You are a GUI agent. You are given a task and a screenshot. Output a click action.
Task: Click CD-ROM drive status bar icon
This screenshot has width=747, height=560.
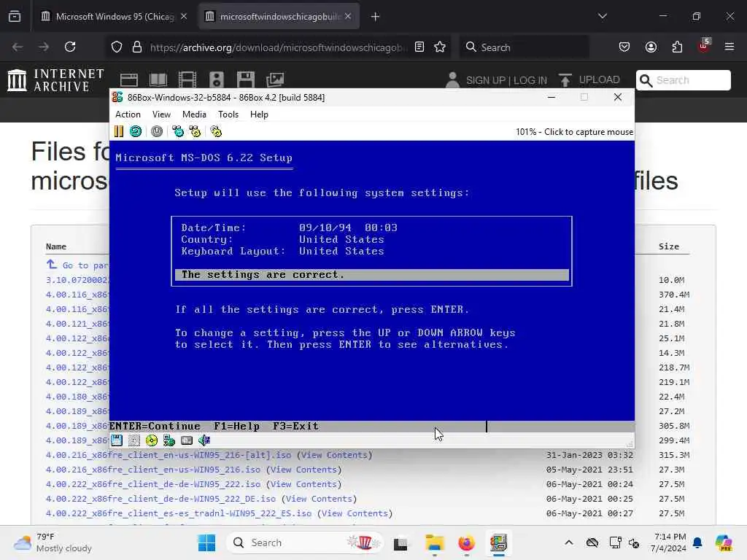point(152,440)
